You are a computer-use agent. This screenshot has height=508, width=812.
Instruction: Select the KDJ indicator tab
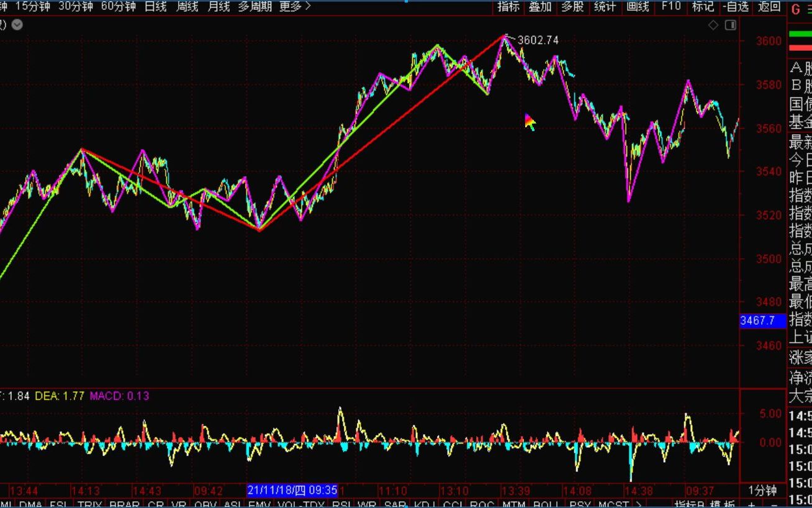point(423,505)
